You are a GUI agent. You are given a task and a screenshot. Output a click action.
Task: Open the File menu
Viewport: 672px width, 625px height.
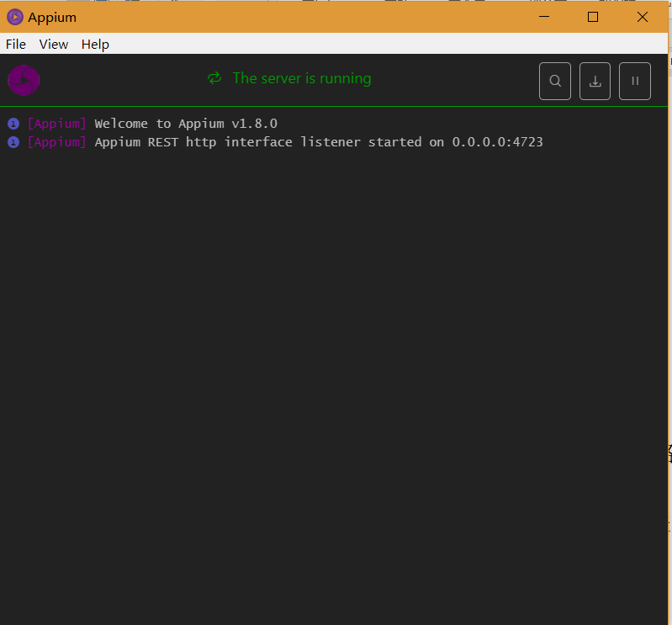pos(16,44)
